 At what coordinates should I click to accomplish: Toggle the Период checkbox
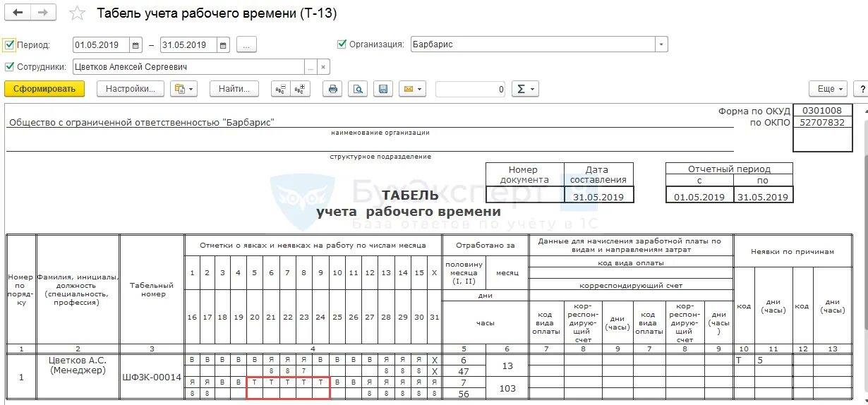9,44
